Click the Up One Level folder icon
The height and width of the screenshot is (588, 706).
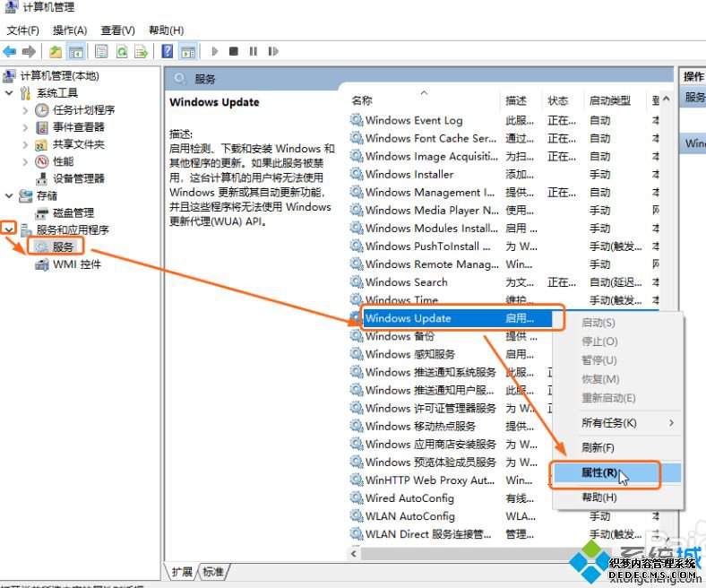(x=56, y=52)
